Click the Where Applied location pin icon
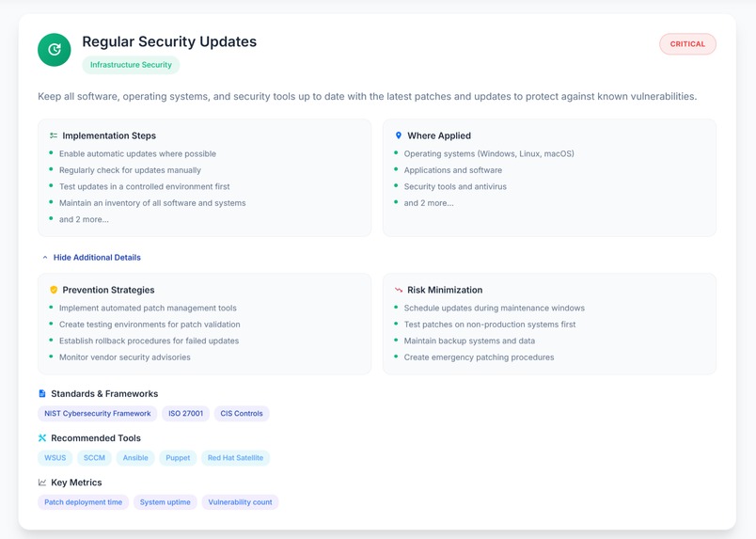The height and width of the screenshot is (539, 756). point(399,135)
